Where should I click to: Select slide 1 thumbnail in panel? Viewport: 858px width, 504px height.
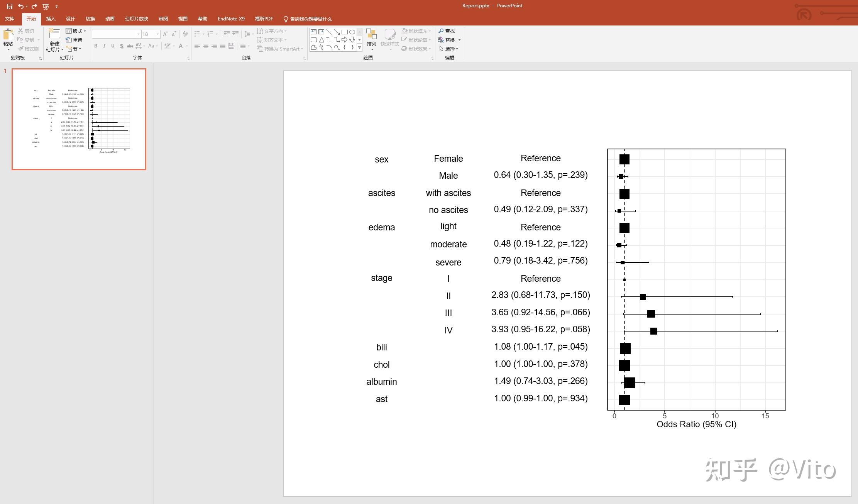tap(79, 119)
